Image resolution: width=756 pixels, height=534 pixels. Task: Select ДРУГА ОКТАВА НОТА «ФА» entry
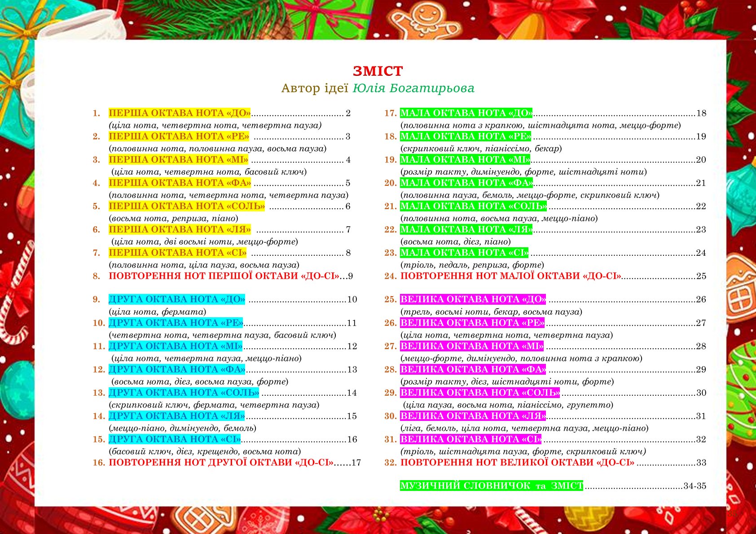click(x=177, y=369)
